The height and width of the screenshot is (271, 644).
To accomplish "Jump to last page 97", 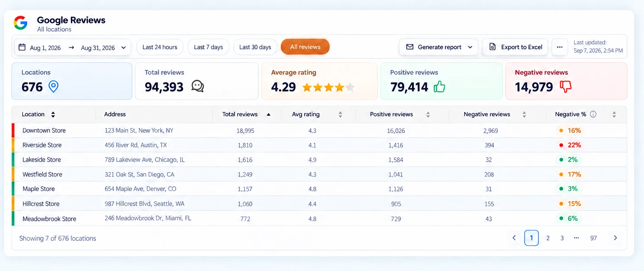I will coord(593,238).
